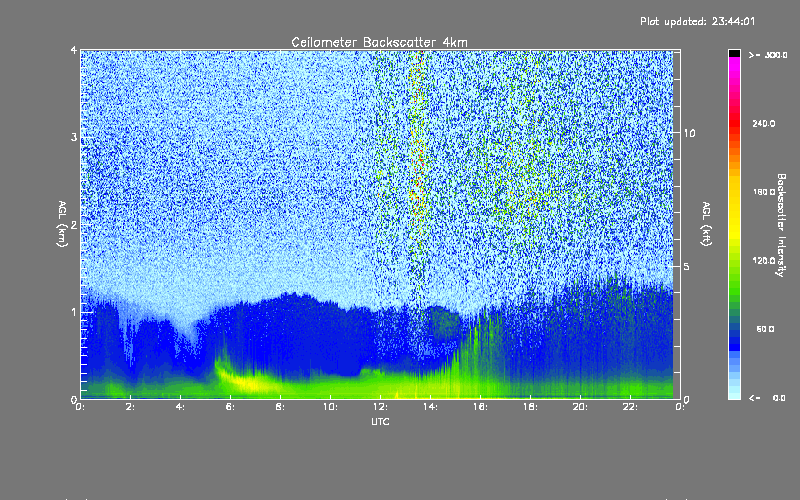Click the '10' label on the kft axis

689,133
